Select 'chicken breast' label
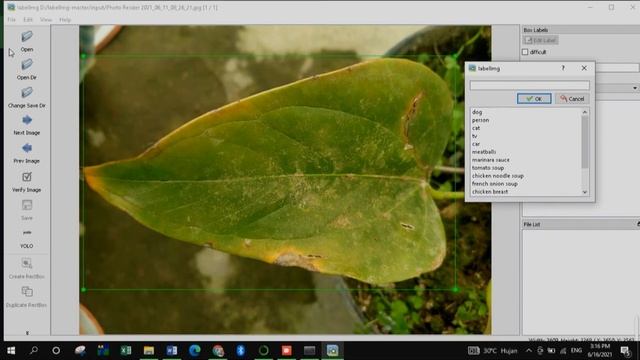This screenshot has width=640, height=360. [490, 191]
